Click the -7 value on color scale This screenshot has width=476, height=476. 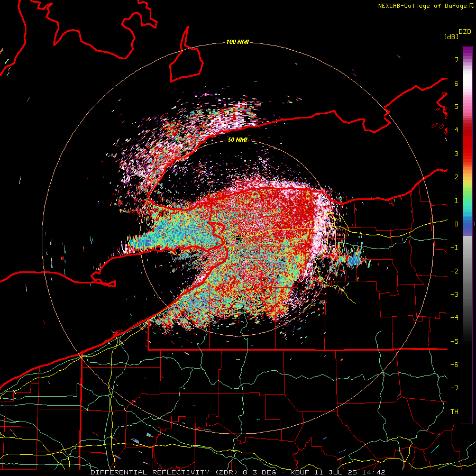click(x=454, y=388)
